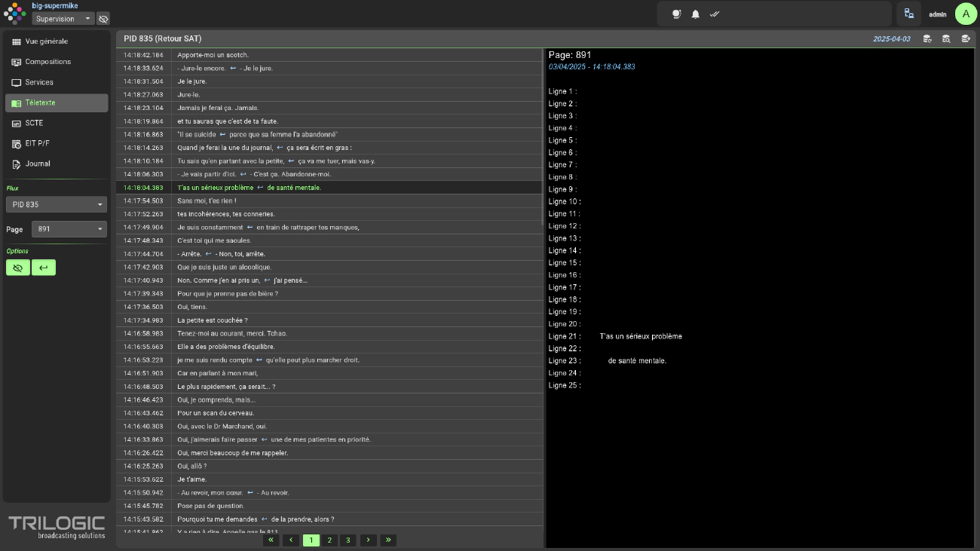Click timestamp 14:18:27.063

click(143, 95)
